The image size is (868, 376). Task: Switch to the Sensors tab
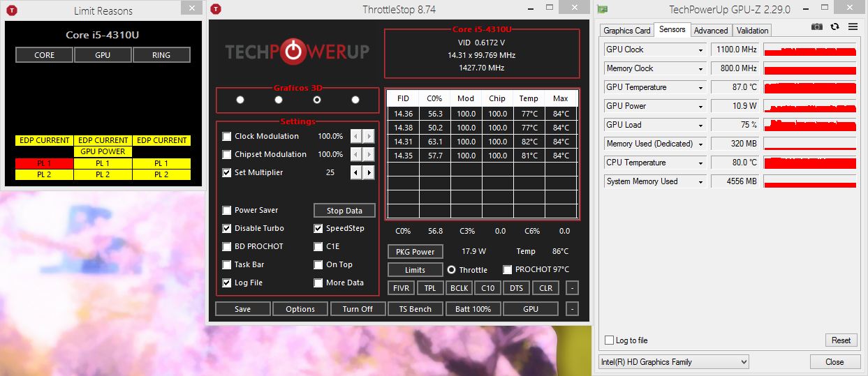pyautogui.click(x=672, y=29)
